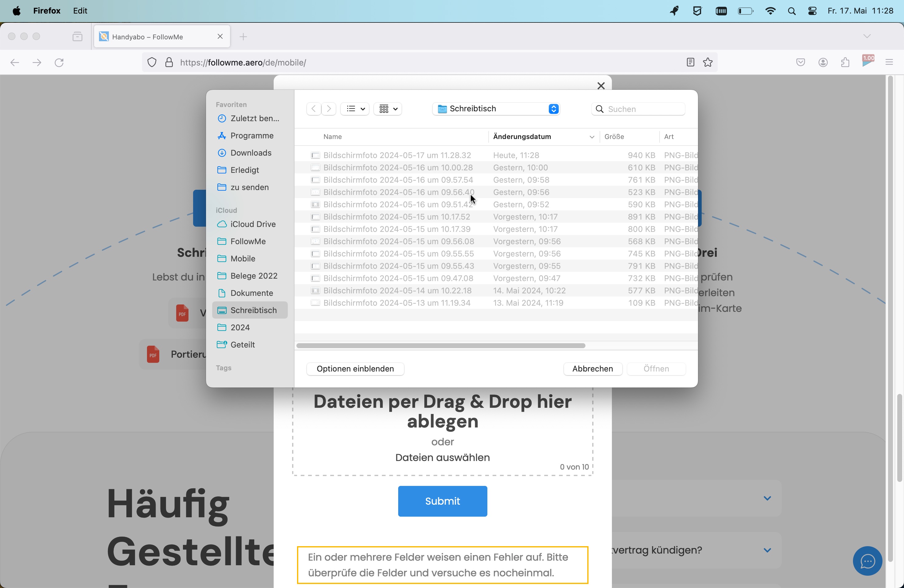This screenshot has width=904, height=588.
Task: Open the list all tabs chevron
Action: (866, 37)
